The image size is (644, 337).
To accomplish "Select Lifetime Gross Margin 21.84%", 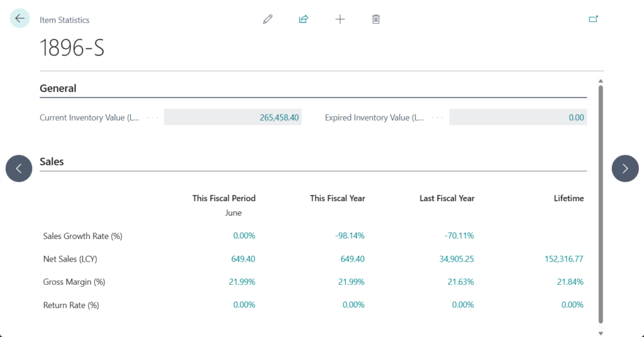I will pos(570,282).
